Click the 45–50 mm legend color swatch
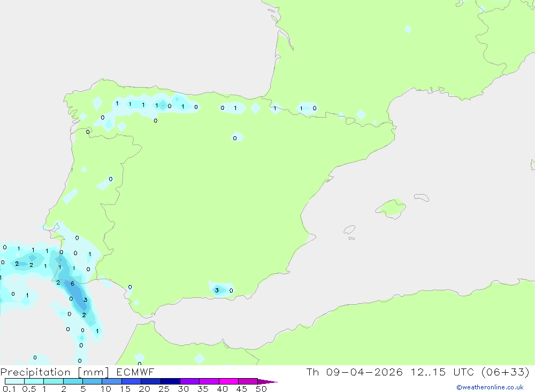This screenshot has height=392, width=535. [248, 381]
